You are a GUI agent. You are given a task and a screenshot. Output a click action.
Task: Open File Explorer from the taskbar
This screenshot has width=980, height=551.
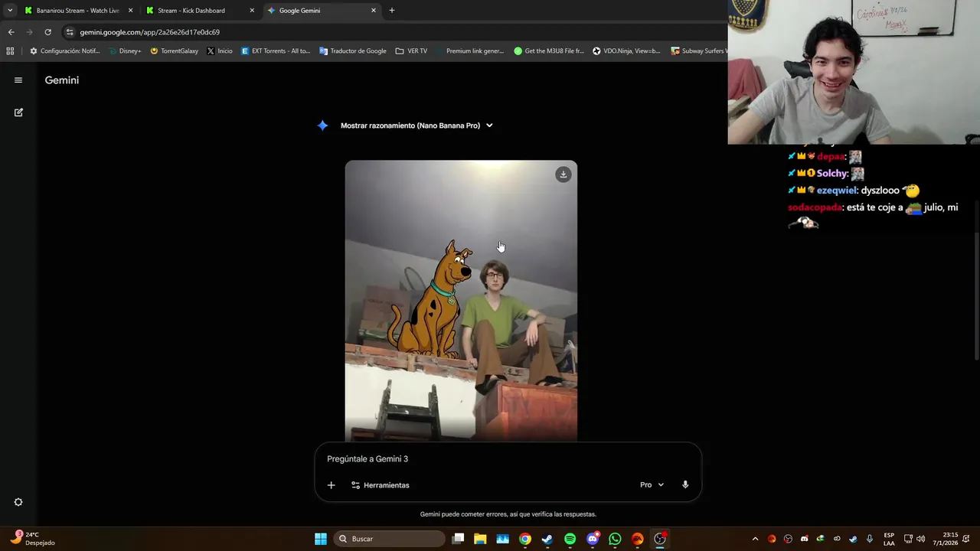click(480, 539)
